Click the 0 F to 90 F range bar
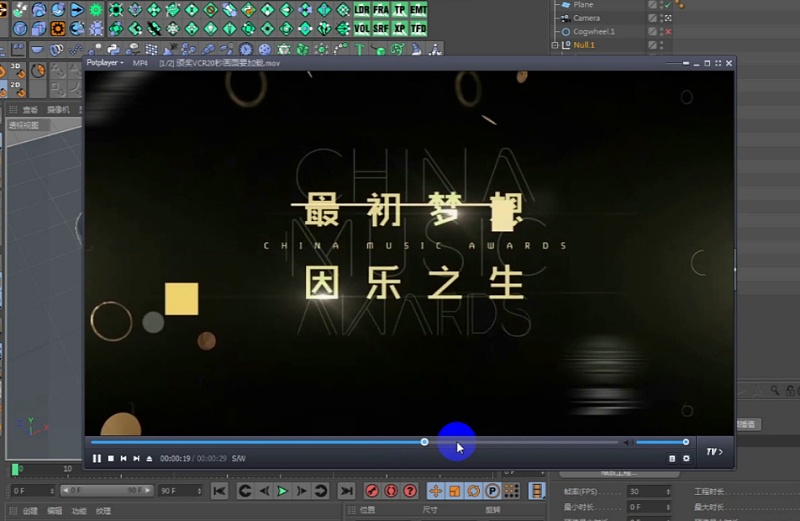 click(x=106, y=490)
